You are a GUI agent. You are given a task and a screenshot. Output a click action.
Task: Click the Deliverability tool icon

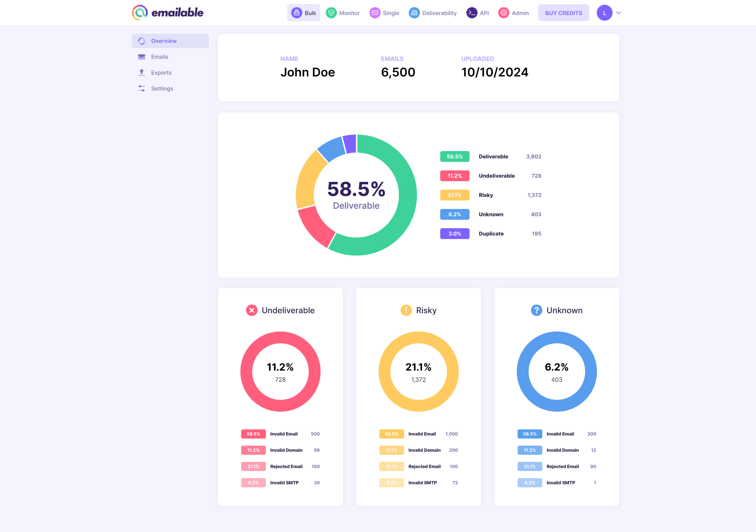tap(415, 13)
